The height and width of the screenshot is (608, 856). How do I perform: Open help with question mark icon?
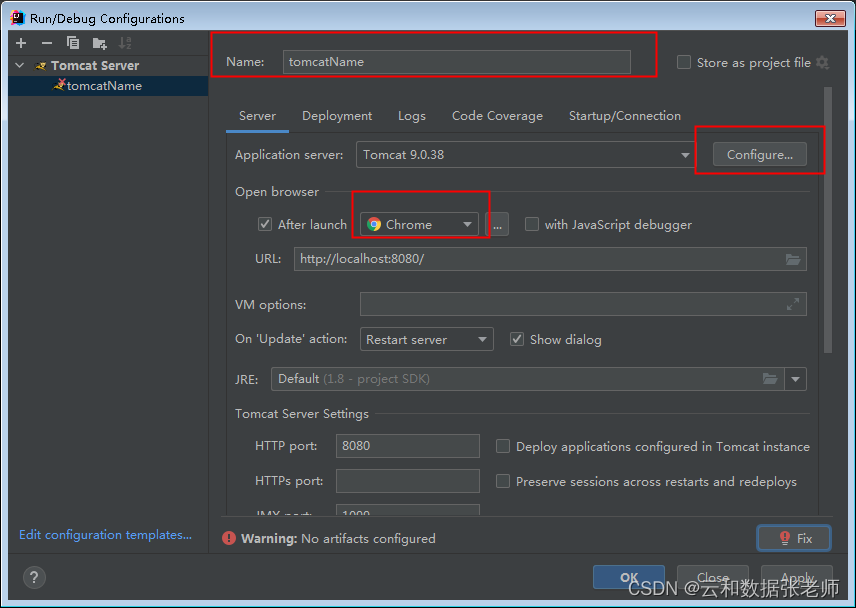(x=34, y=577)
